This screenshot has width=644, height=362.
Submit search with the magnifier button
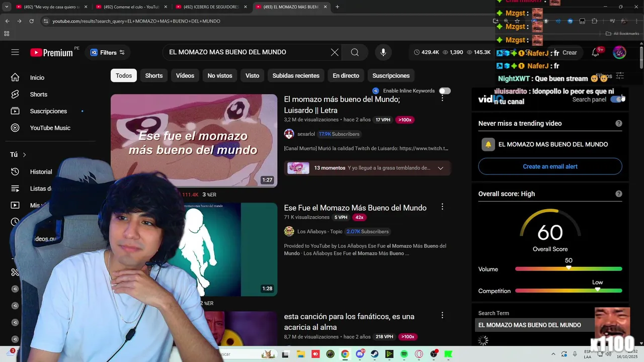355,52
